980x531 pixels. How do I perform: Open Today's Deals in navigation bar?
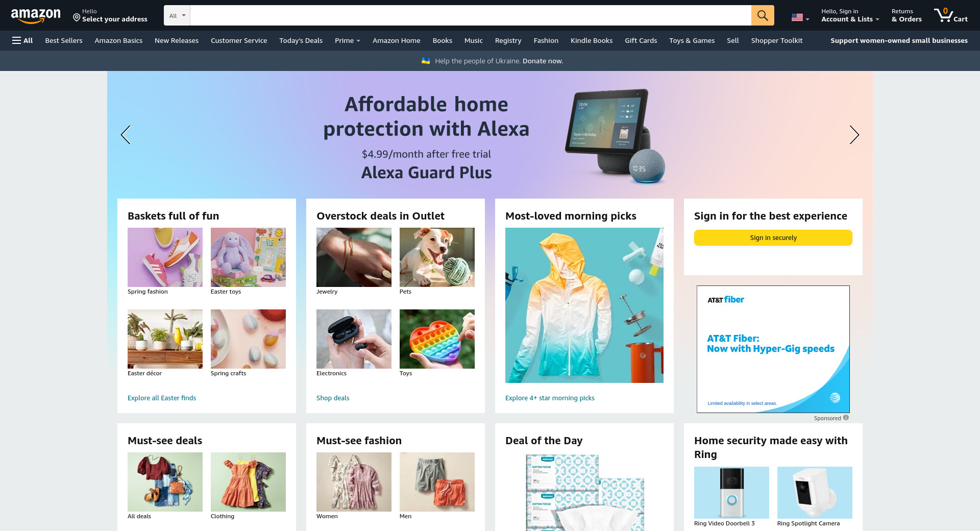tap(301, 40)
